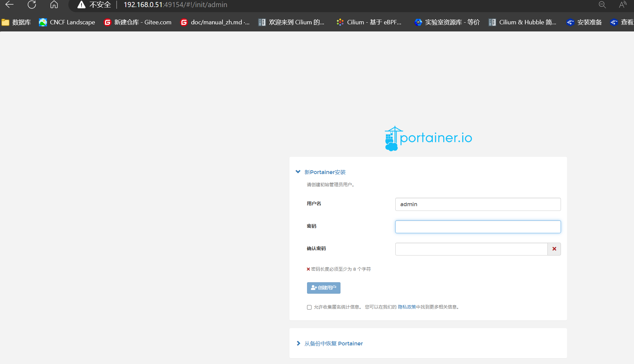Click the read aloud icon in address bar
The height and width of the screenshot is (364, 634).
click(x=623, y=5)
